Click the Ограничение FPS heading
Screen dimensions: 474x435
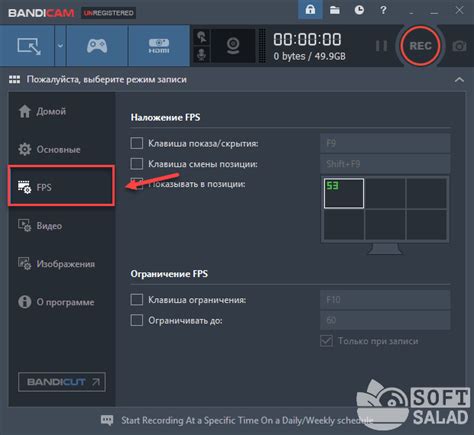pyautogui.click(x=169, y=274)
